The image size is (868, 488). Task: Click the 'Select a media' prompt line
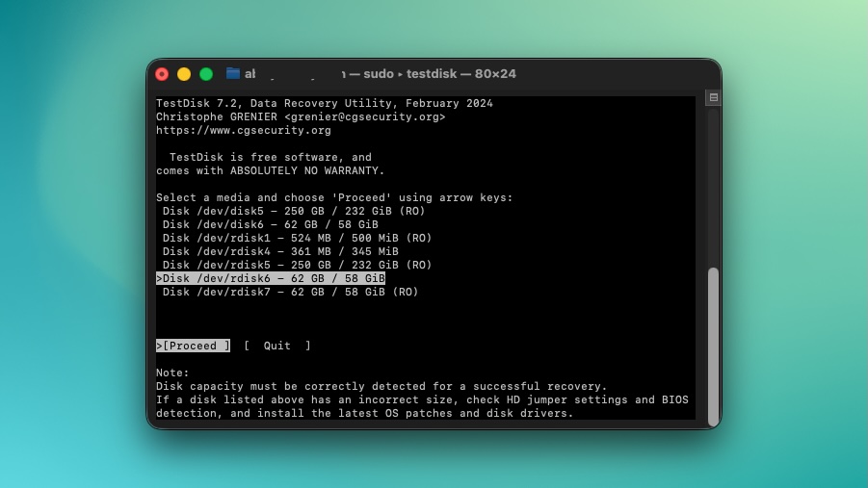pos(334,197)
